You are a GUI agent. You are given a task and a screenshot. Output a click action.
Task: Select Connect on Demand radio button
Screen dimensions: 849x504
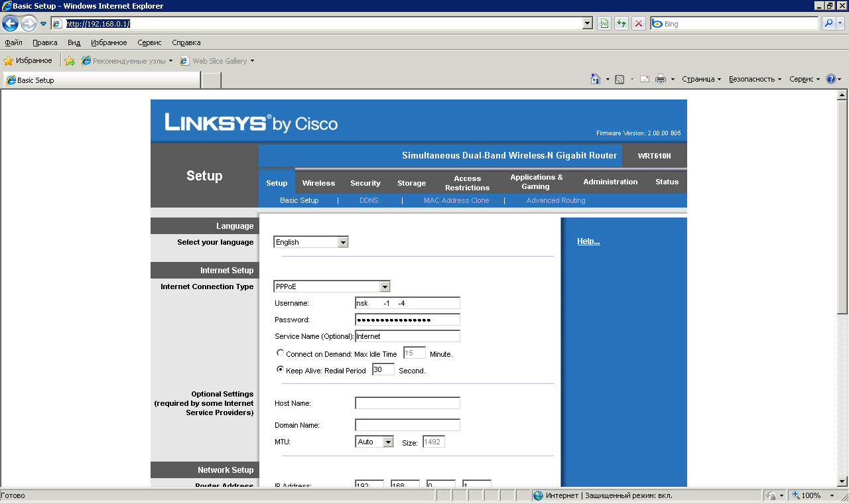280,353
